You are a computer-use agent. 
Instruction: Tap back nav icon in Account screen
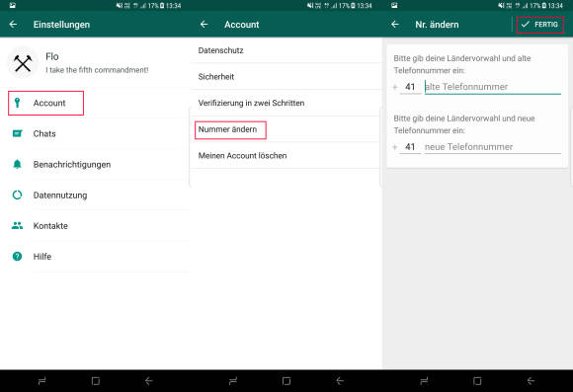click(340, 381)
